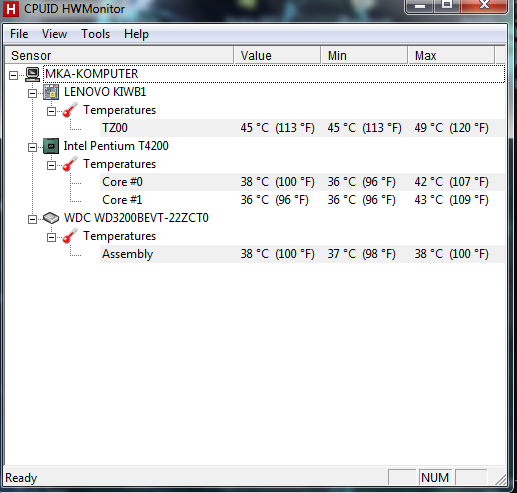Select the Intel Pentium T4200 label
Screen dimensions: 517x493
point(116,146)
